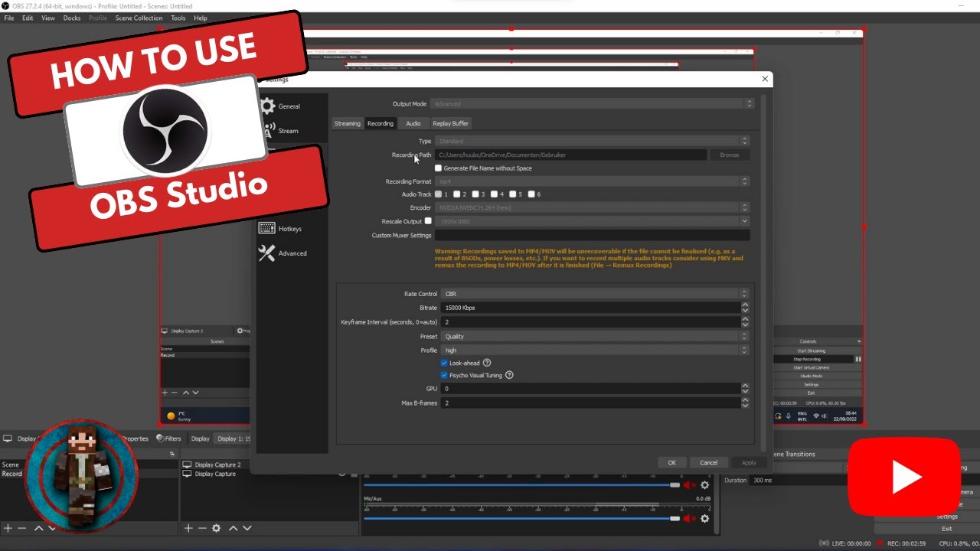Enable Audio Track 3 checkbox
The height and width of the screenshot is (551, 980).
coord(475,194)
